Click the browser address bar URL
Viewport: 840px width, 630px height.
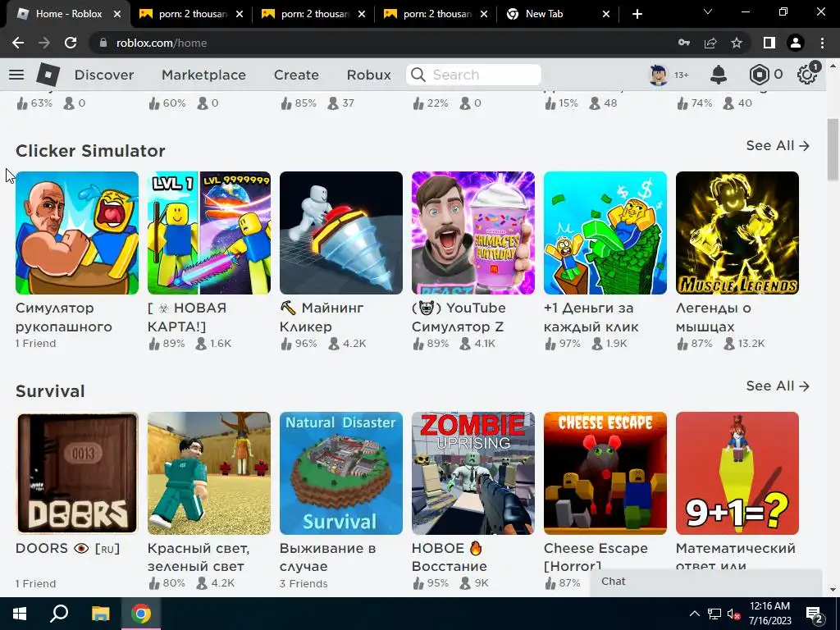[162, 43]
